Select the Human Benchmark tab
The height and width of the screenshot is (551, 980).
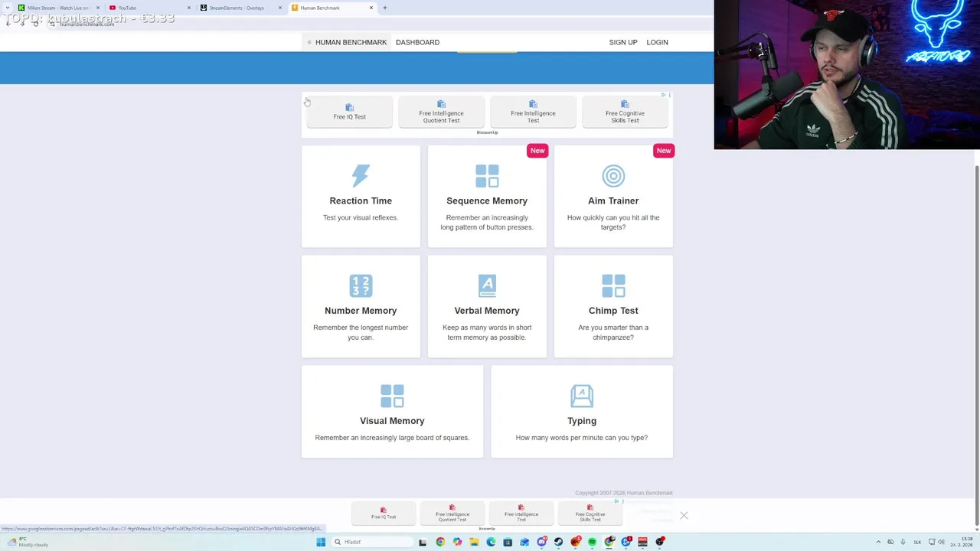click(x=332, y=8)
